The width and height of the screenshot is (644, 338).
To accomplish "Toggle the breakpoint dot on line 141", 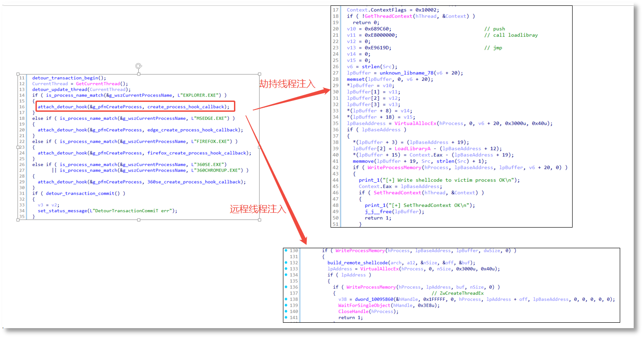I will 286,317.
